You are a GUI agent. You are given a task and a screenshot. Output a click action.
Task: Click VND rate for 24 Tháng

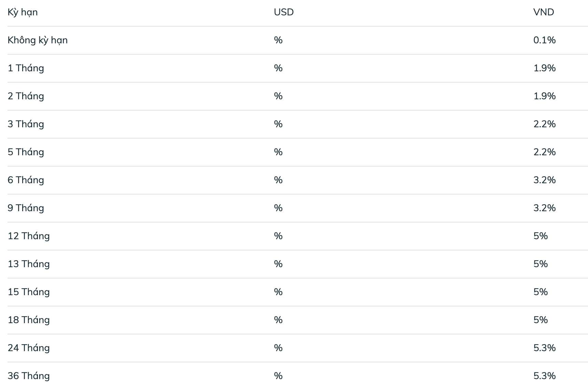click(544, 348)
